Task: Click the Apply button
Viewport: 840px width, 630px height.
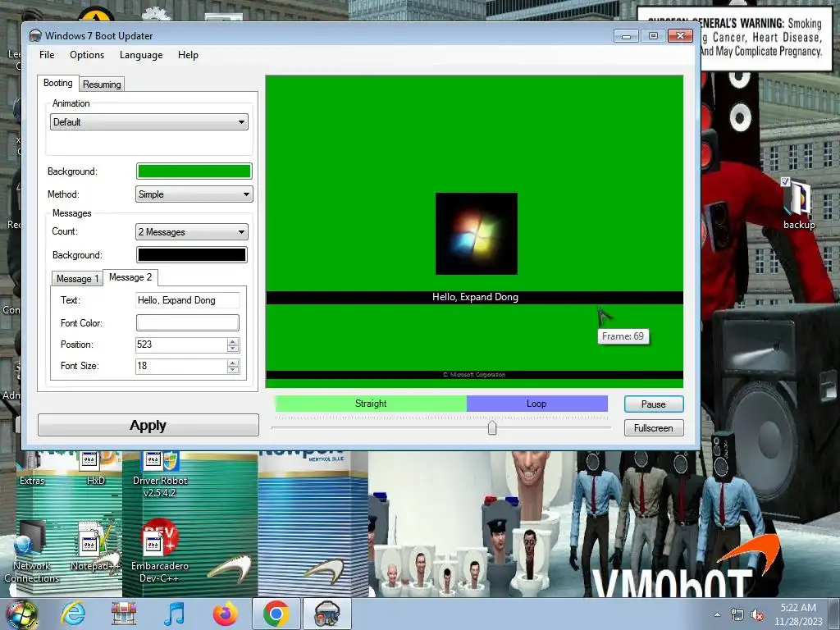Action: point(148,426)
